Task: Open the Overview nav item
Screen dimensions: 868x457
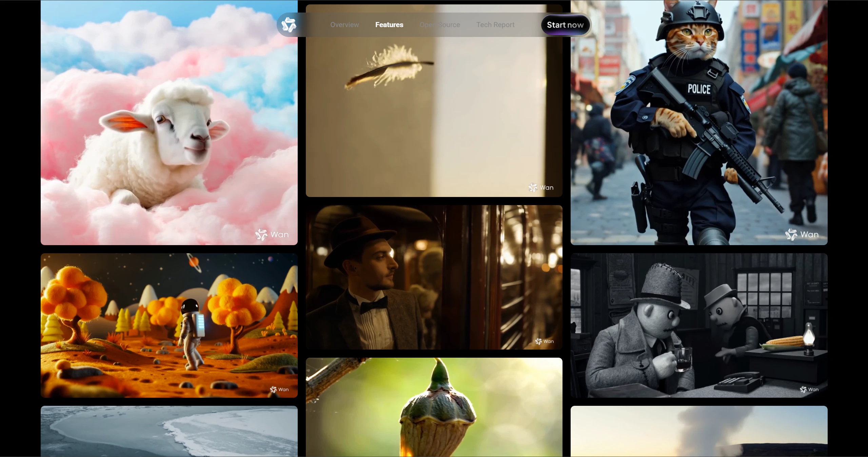Action: coord(344,25)
